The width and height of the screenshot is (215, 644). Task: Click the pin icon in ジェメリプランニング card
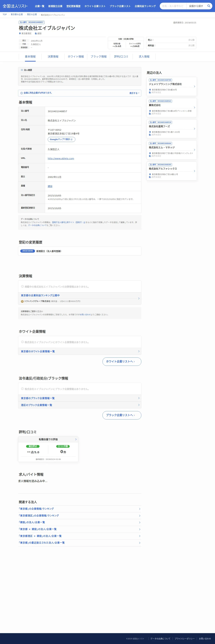[150, 90]
